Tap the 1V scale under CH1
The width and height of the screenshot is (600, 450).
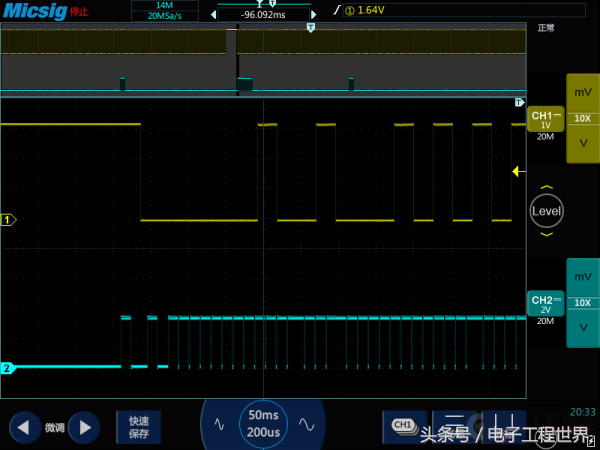coord(545,126)
